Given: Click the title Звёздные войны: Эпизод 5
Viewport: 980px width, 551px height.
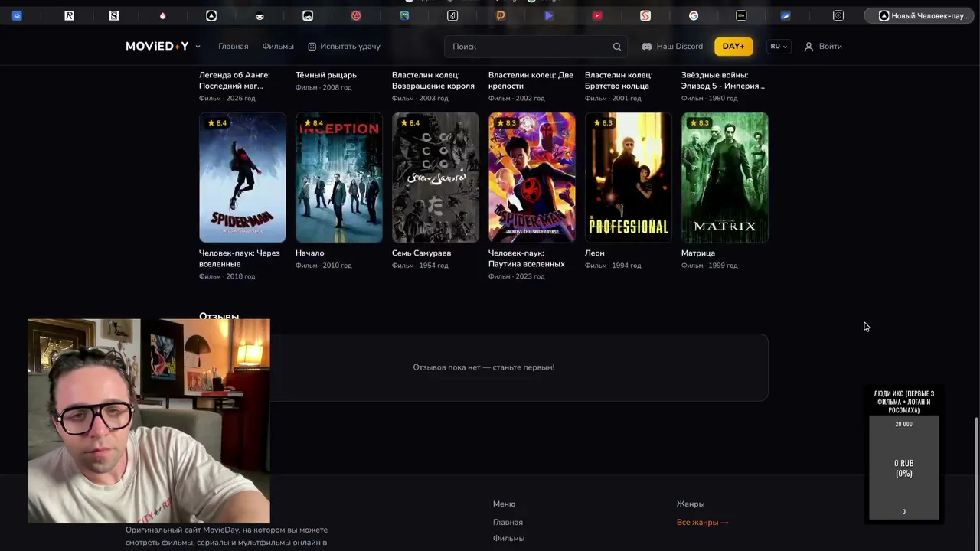Looking at the screenshot, I should coord(723,80).
